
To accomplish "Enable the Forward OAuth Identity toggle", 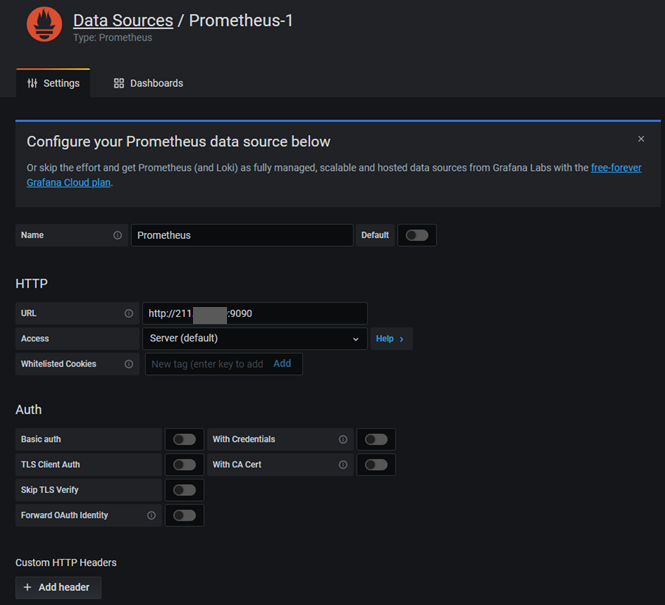I will click(x=184, y=516).
